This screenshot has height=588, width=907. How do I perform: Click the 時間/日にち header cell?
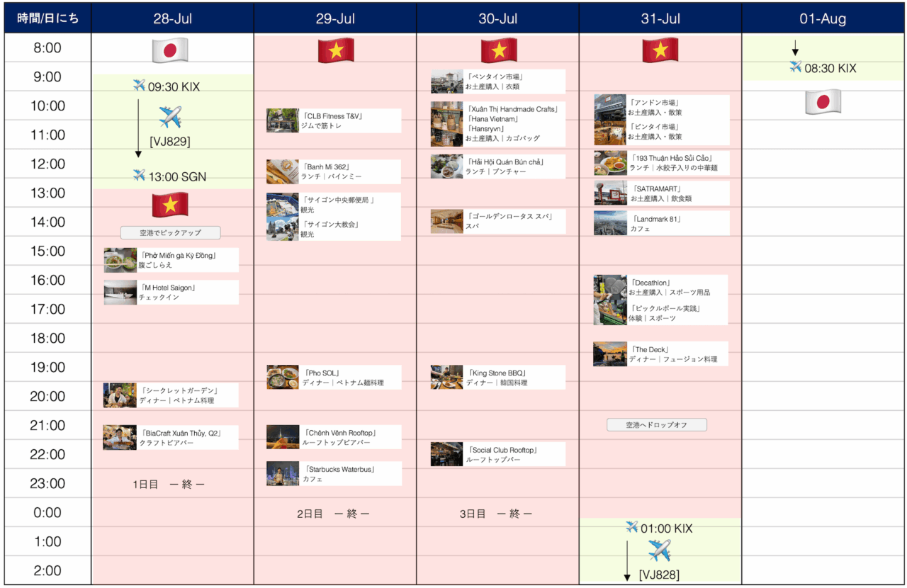pos(47,18)
